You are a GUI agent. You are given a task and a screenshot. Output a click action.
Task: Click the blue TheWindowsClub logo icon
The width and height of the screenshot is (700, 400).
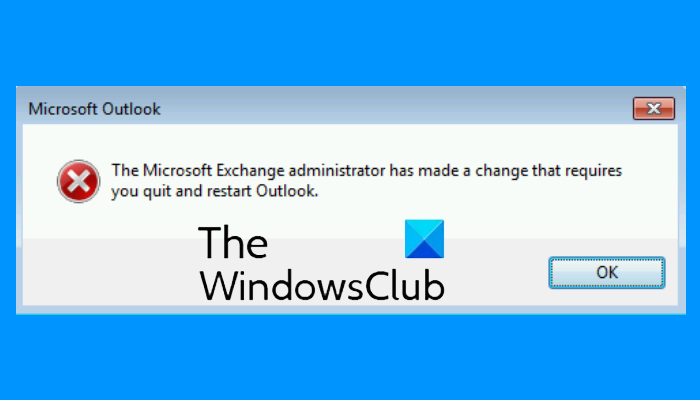tap(424, 239)
